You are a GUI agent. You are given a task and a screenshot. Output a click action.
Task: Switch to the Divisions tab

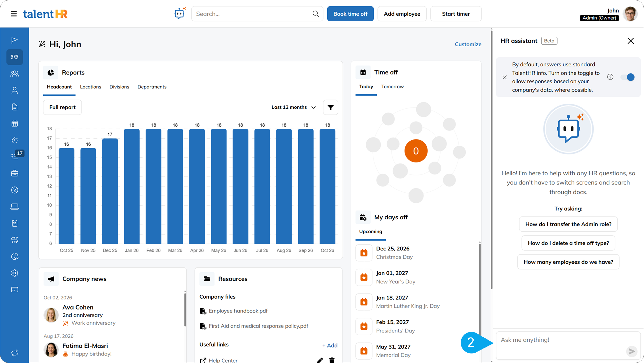[119, 87]
